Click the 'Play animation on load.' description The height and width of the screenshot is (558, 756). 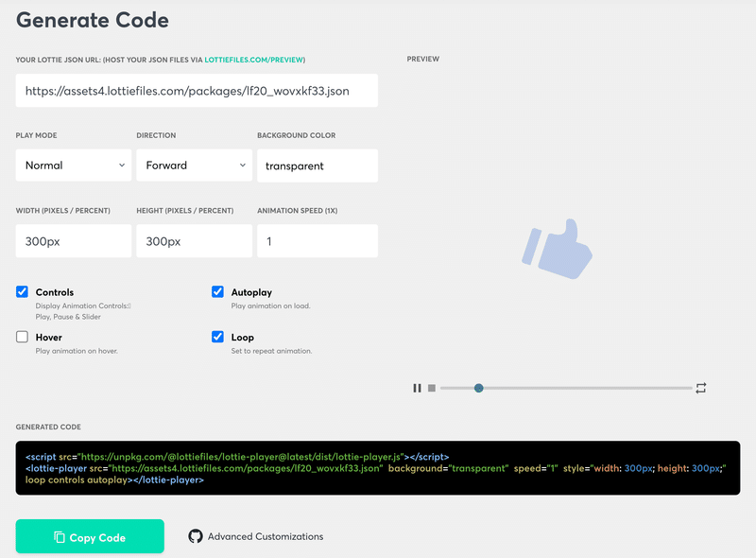coord(270,306)
